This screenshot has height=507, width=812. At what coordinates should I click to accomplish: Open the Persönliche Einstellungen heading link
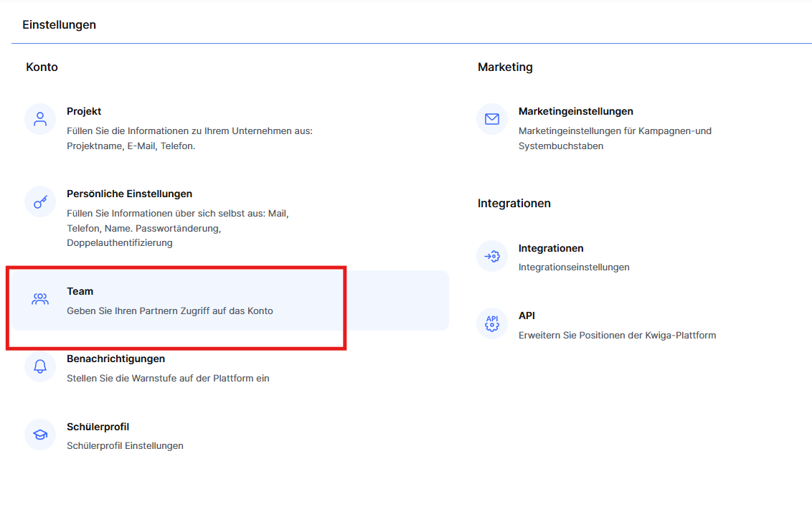(x=129, y=194)
